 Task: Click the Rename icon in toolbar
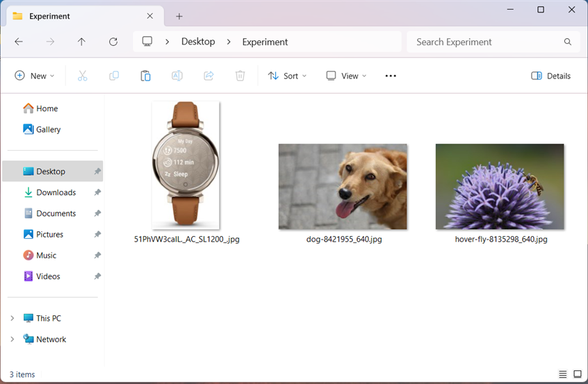(177, 76)
